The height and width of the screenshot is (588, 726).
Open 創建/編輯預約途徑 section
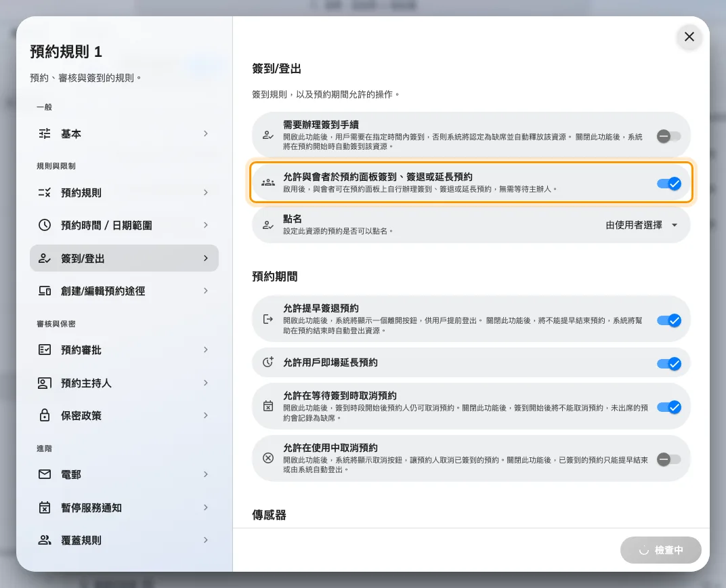124,291
